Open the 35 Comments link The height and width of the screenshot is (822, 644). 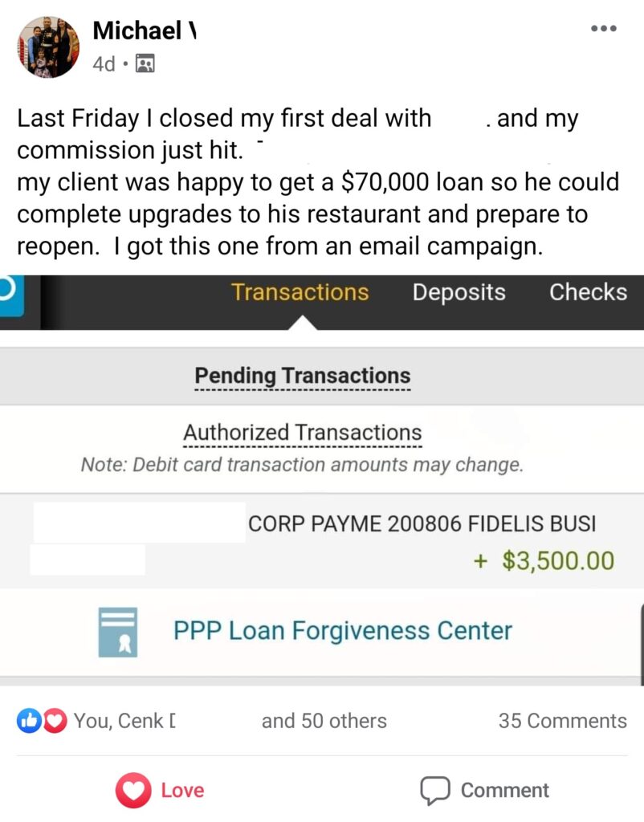563,721
